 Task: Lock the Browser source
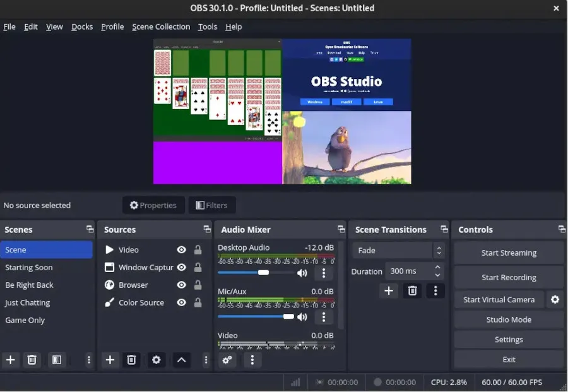pos(197,285)
